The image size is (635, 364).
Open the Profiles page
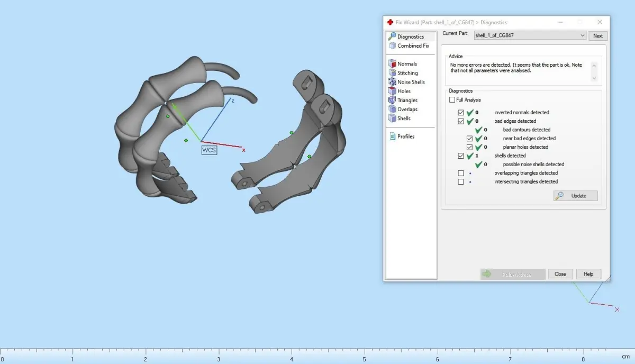(x=402, y=136)
